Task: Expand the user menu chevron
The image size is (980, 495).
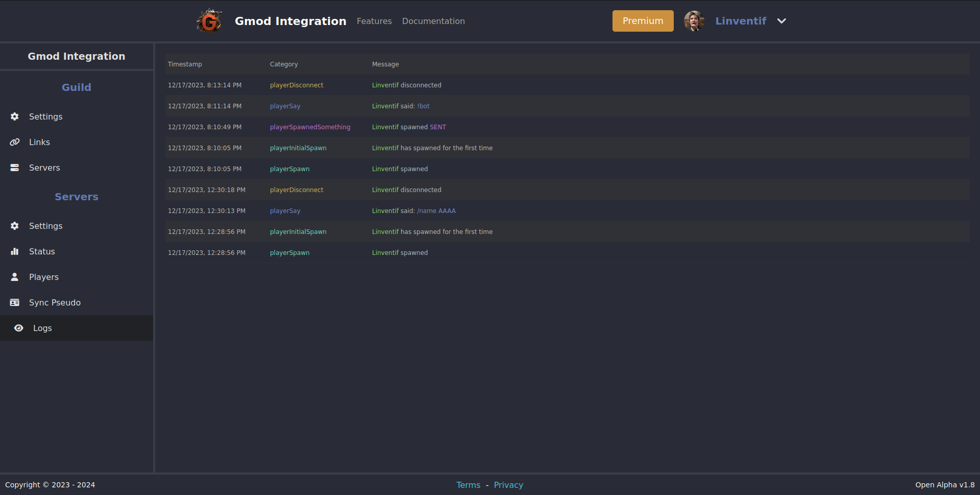Action: point(781,21)
